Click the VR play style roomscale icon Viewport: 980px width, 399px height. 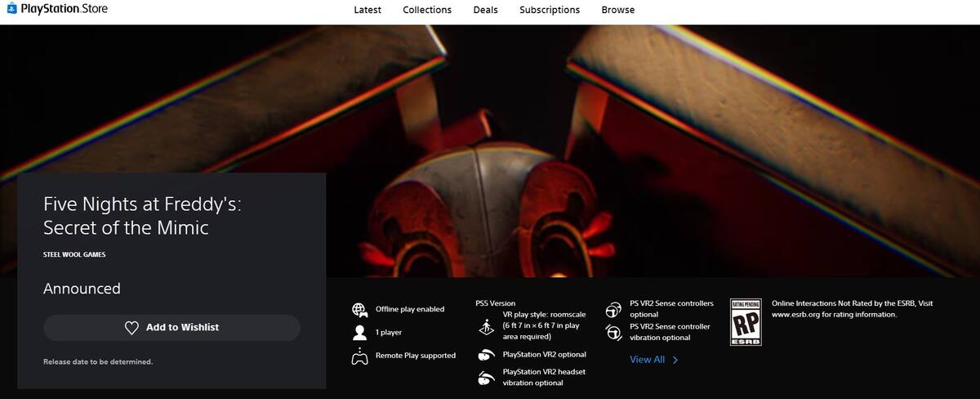(x=488, y=325)
